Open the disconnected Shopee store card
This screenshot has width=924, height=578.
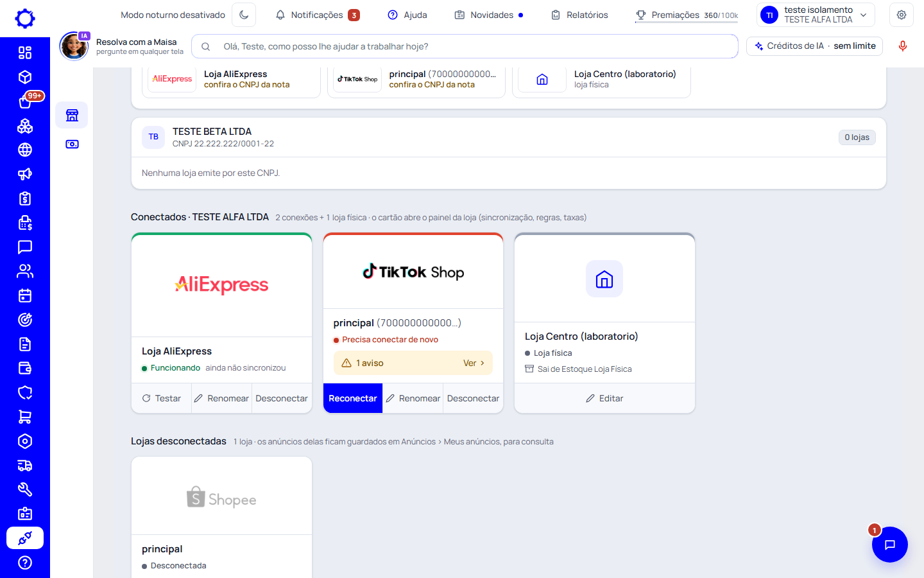(x=222, y=517)
